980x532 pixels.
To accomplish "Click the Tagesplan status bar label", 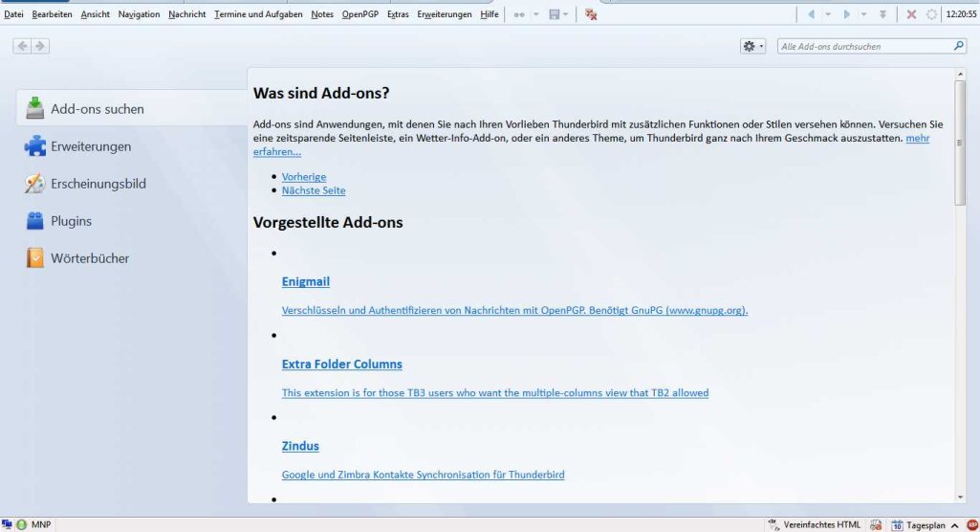I will click(x=926, y=525).
